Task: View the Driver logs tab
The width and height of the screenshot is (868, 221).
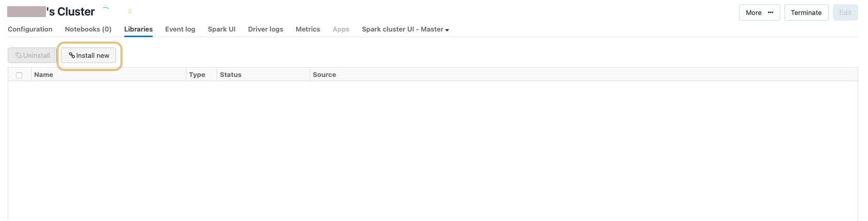Action: click(266, 29)
